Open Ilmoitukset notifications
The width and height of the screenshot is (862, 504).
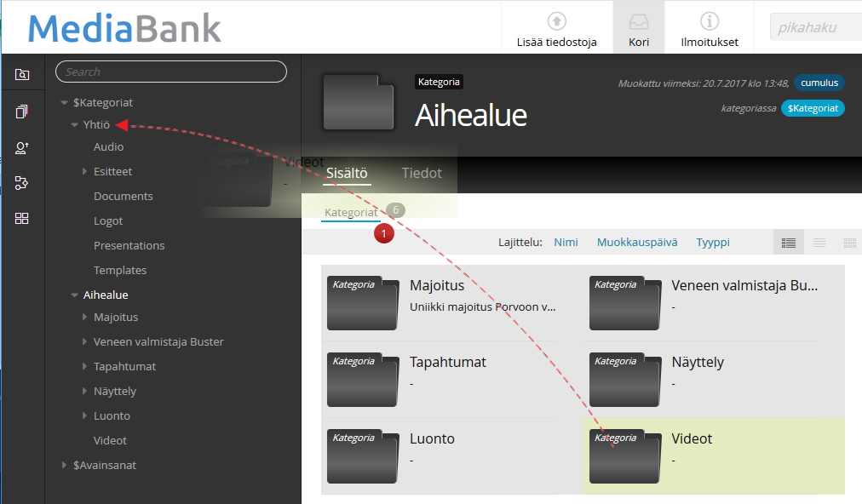(x=709, y=28)
